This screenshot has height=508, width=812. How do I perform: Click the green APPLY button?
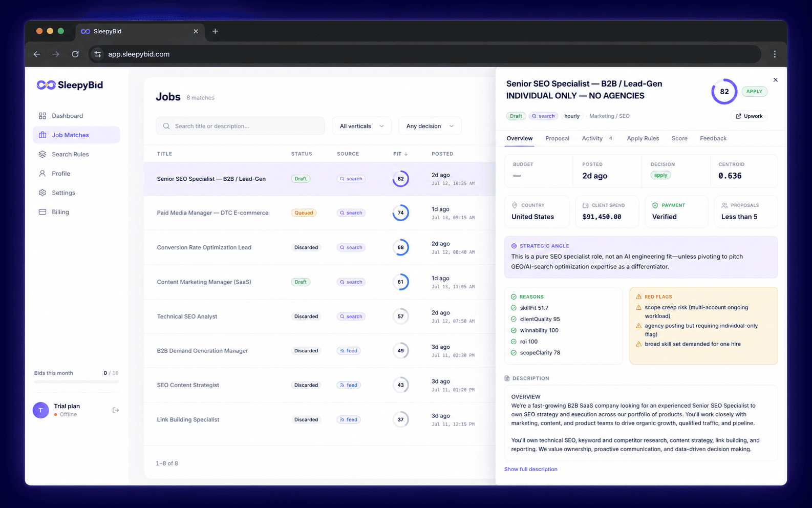click(754, 92)
